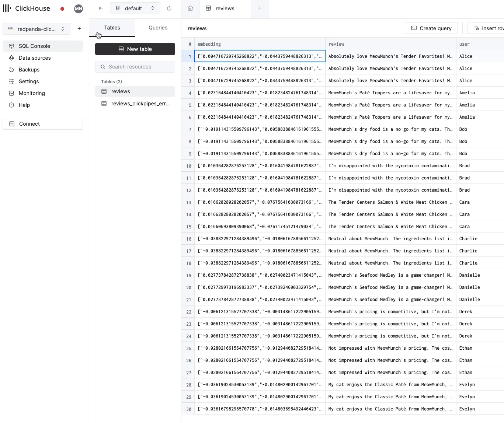Click the Classic Paté review in row 28
The image size is (504, 423).
(390, 385)
